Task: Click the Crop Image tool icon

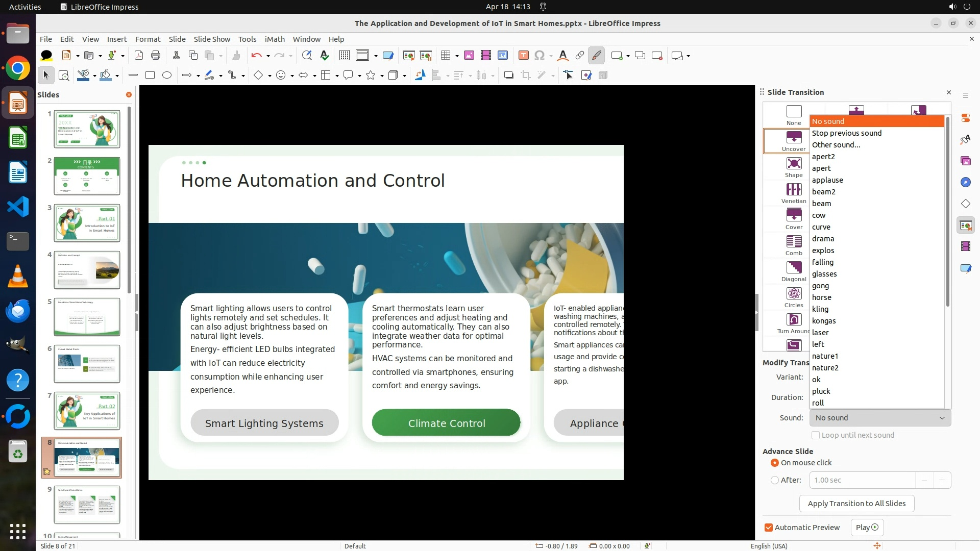Action: [x=525, y=76]
